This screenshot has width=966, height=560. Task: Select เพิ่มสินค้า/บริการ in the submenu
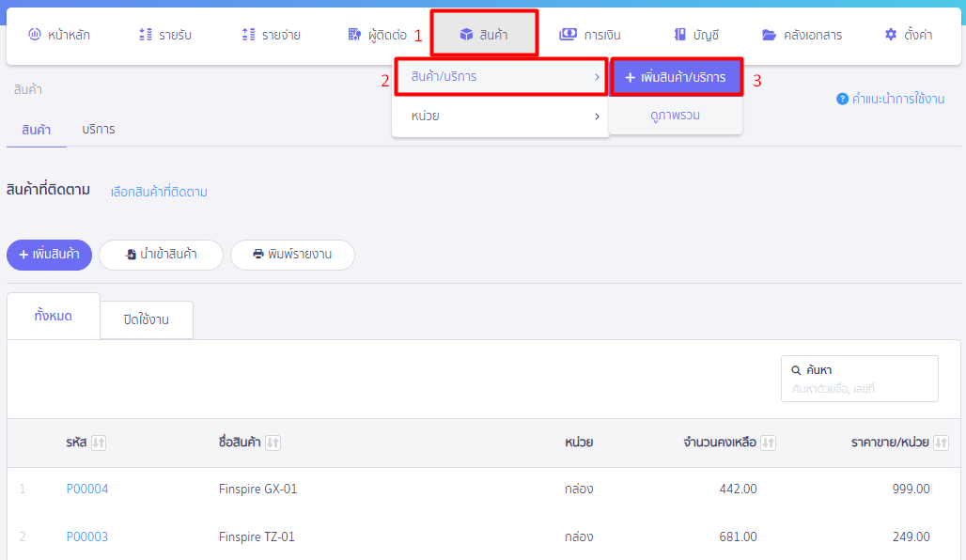pyautogui.click(x=676, y=77)
